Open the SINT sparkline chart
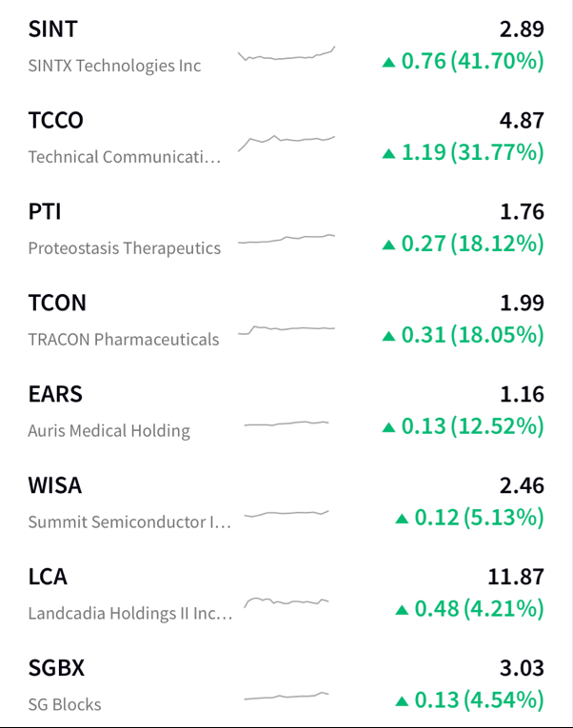The height and width of the screenshot is (728, 573). (286, 56)
